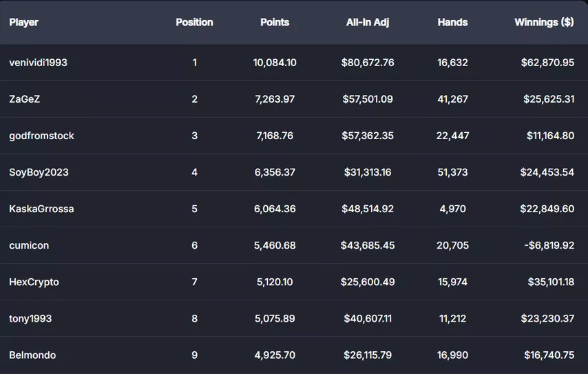Select venividi1993's winnings $62,870.95 cell
This screenshot has height=374, width=588.
point(547,63)
